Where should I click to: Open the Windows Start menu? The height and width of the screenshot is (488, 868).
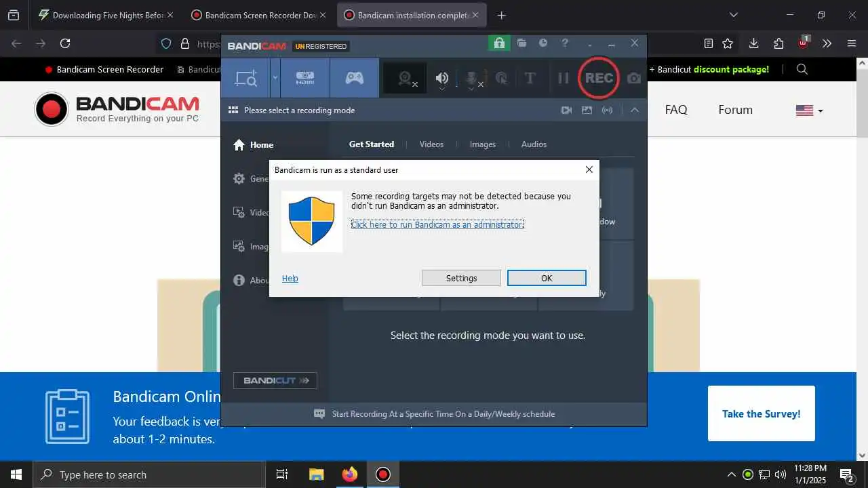coord(16,474)
